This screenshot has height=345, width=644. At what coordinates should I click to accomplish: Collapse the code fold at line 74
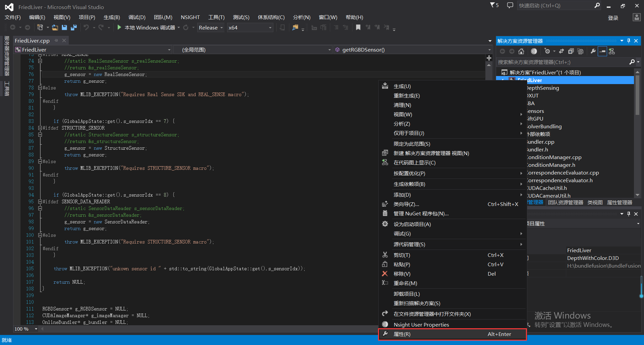tap(40, 61)
